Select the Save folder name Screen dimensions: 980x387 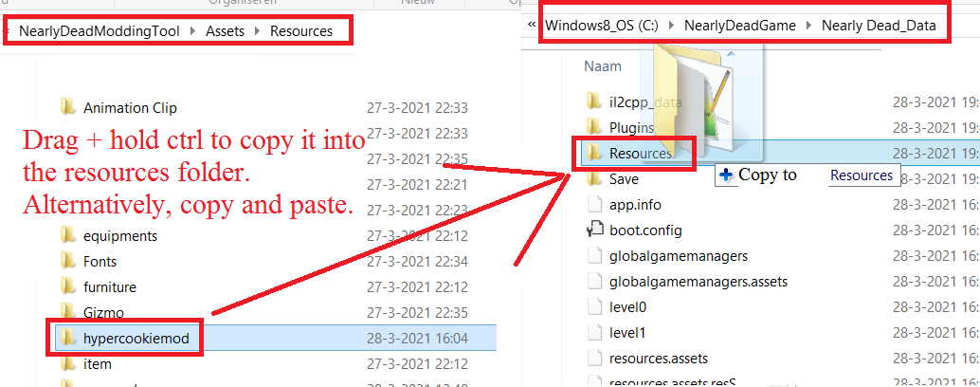pyautogui.click(x=624, y=179)
